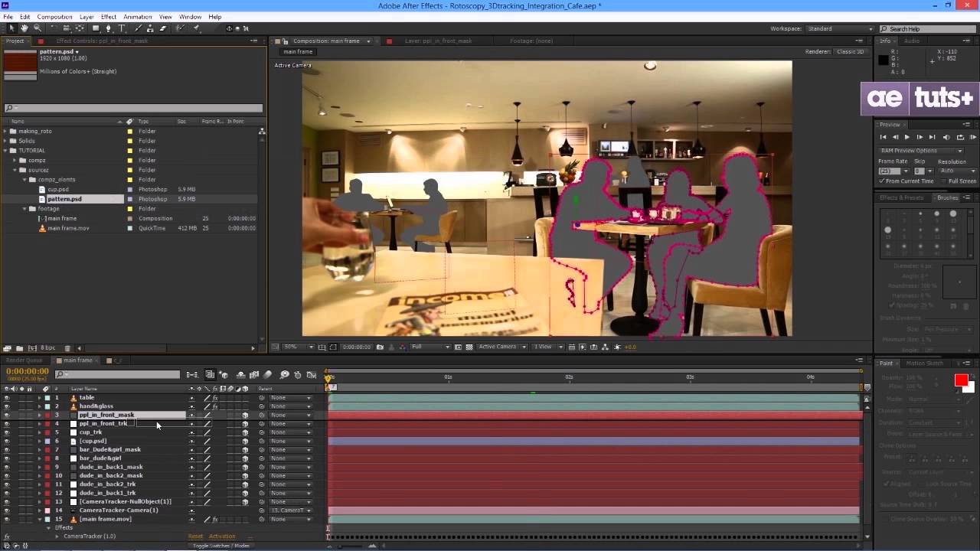Collapse the [main frame.mov] layer
The height and width of the screenshot is (551, 980).
[40, 519]
